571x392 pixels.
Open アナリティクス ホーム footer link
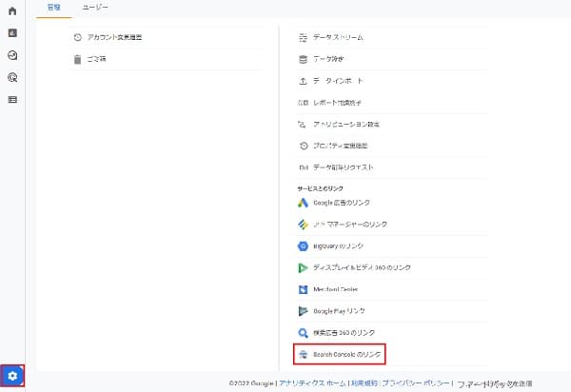coord(312,382)
